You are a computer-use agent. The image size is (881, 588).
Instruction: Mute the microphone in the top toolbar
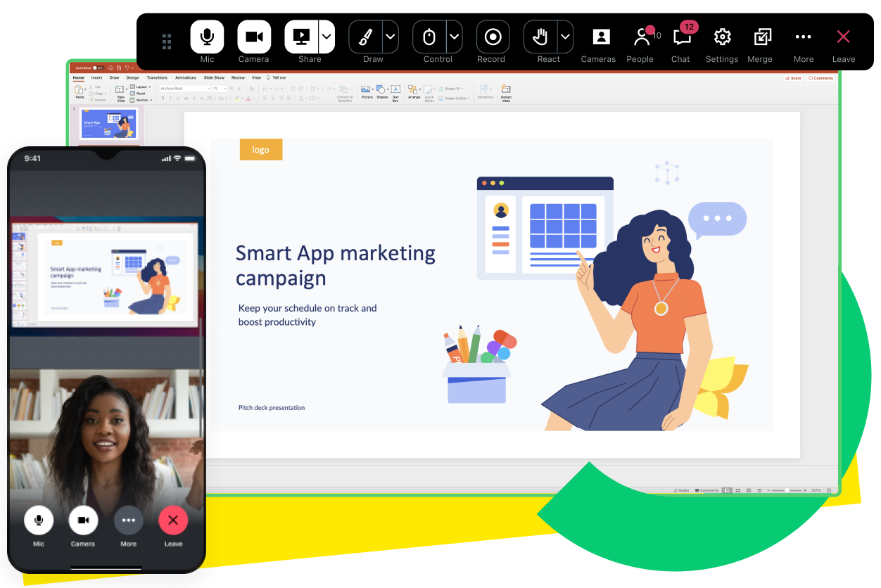point(207,37)
